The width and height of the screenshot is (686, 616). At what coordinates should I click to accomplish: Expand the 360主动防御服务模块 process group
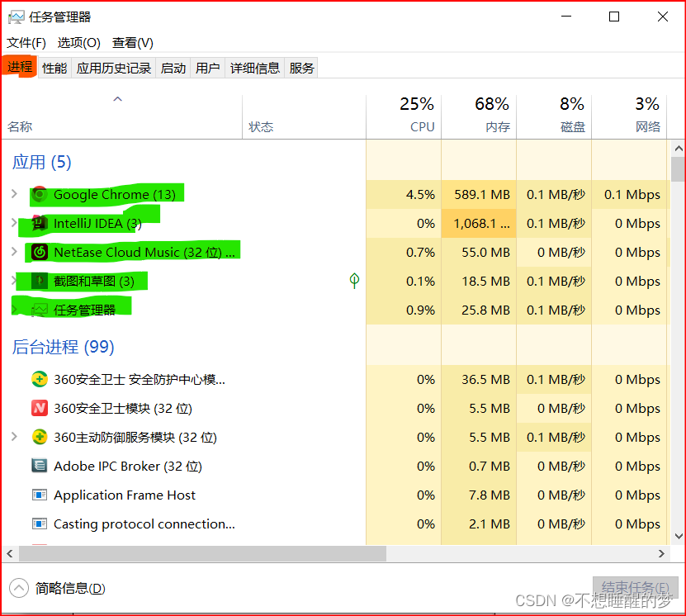tap(14, 436)
